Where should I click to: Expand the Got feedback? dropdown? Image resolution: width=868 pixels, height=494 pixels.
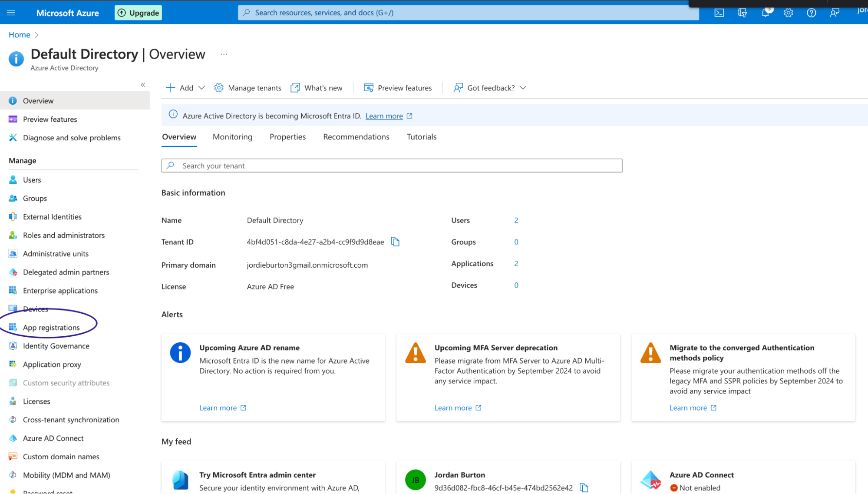(490, 88)
